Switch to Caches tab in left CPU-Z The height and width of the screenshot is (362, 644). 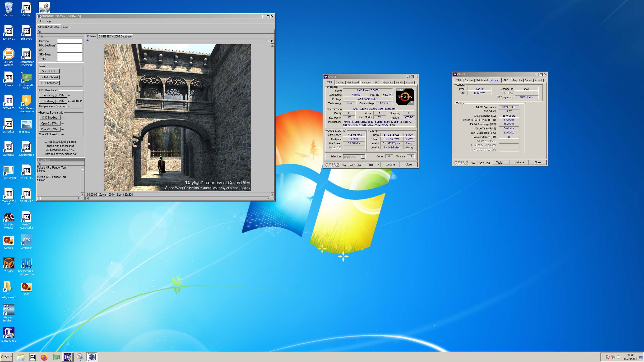[339, 82]
